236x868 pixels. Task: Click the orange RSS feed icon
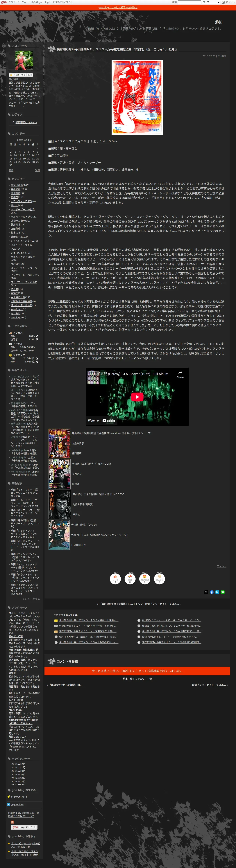click(x=12, y=822)
